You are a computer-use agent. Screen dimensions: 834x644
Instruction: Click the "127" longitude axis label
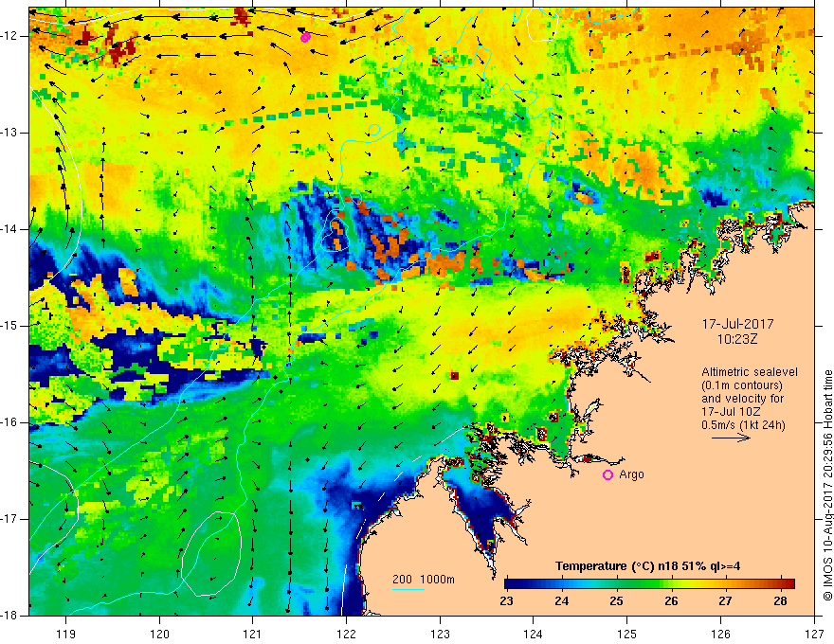coord(814,634)
